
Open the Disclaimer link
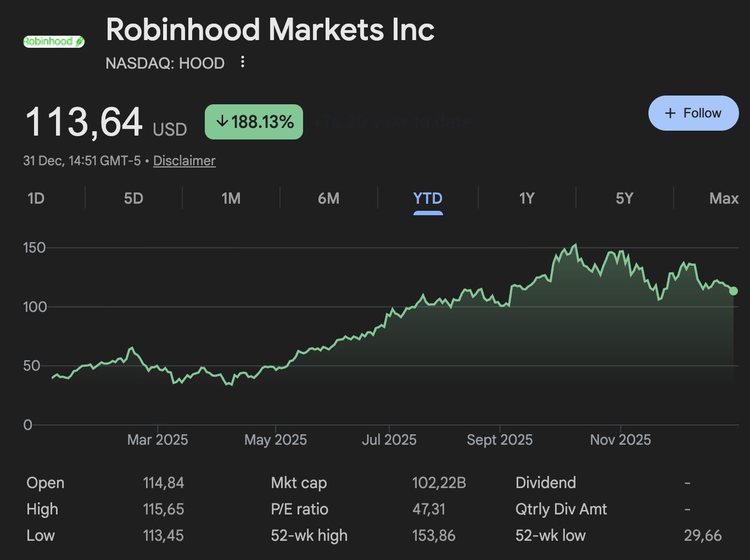click(184, 161)
